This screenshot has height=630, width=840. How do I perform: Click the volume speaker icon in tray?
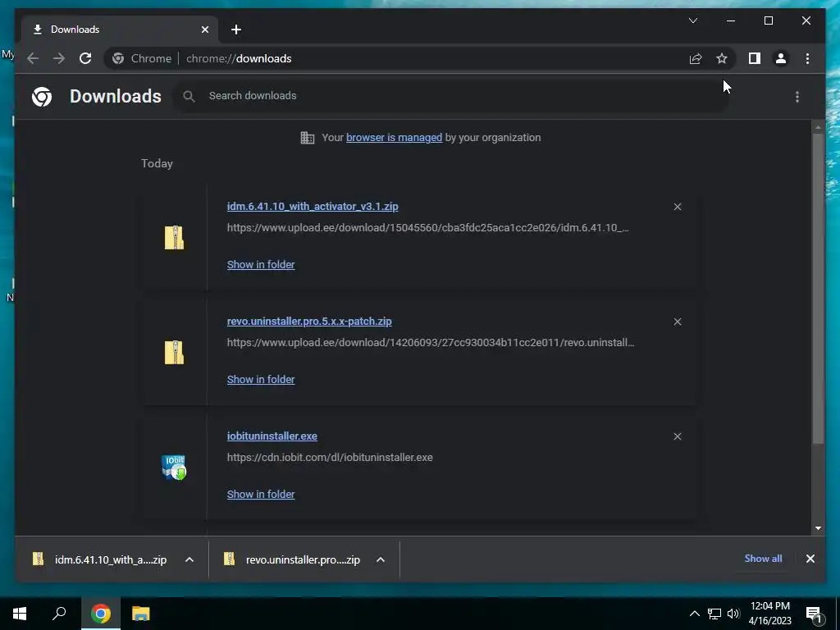tap(733, 614)
